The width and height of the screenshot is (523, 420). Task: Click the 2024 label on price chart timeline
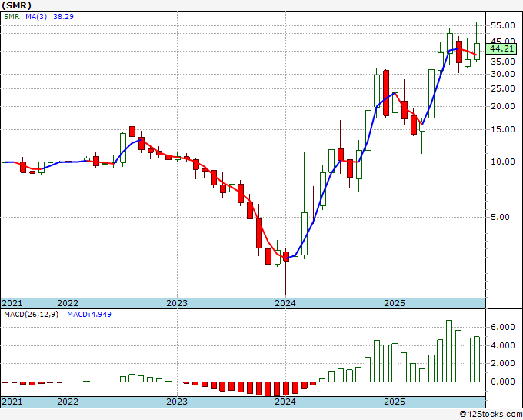[x=285, y=303]
